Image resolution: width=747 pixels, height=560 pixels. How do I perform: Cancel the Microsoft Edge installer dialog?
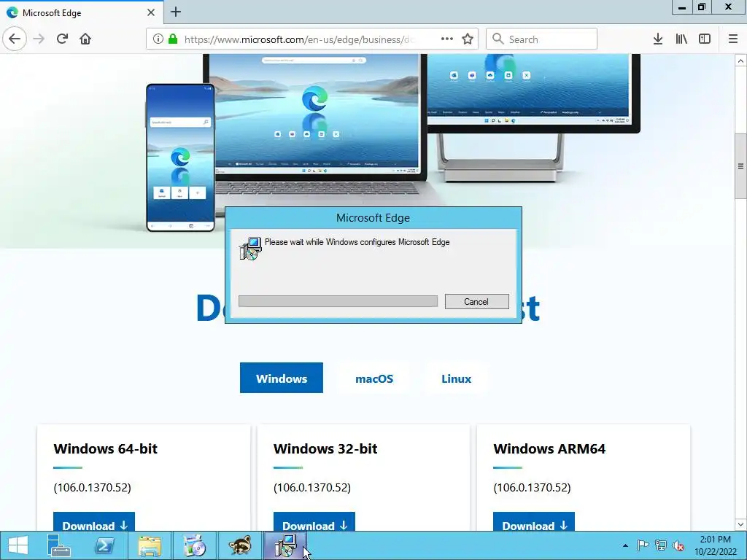point(477,301)
